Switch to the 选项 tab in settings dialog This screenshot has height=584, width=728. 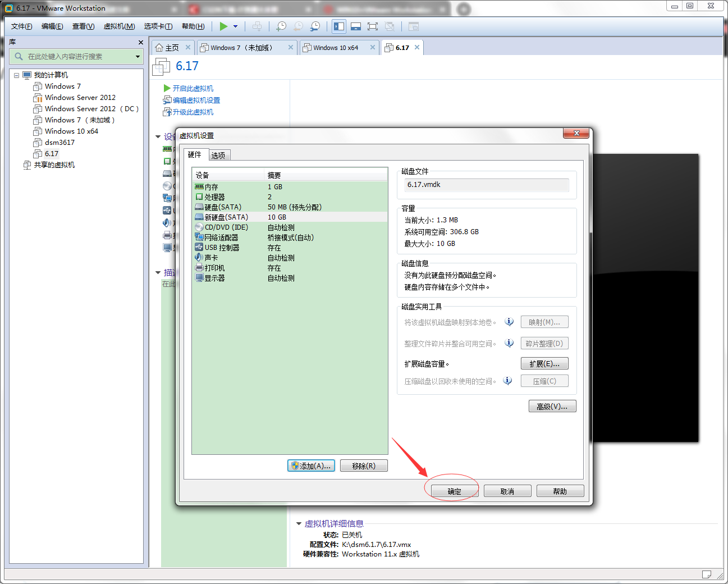(218, 156)
